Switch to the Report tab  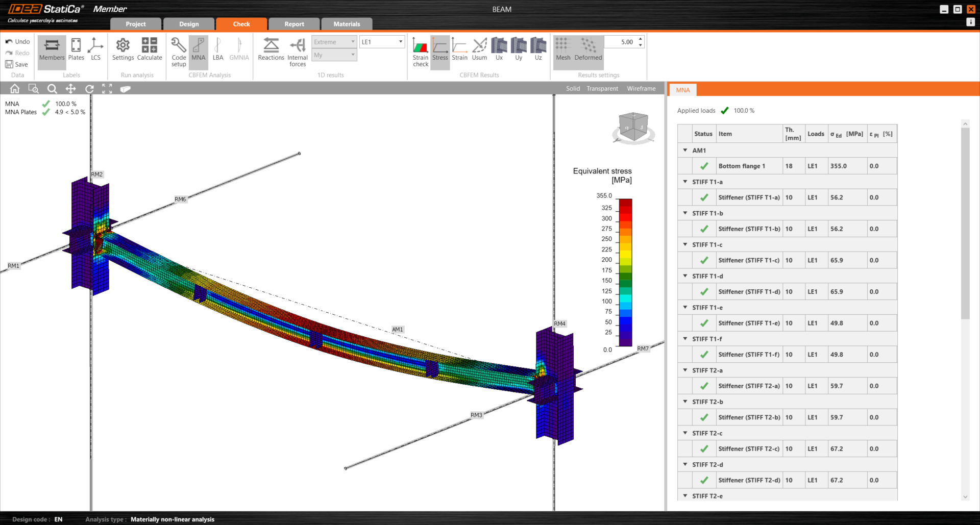coord(294,24)
